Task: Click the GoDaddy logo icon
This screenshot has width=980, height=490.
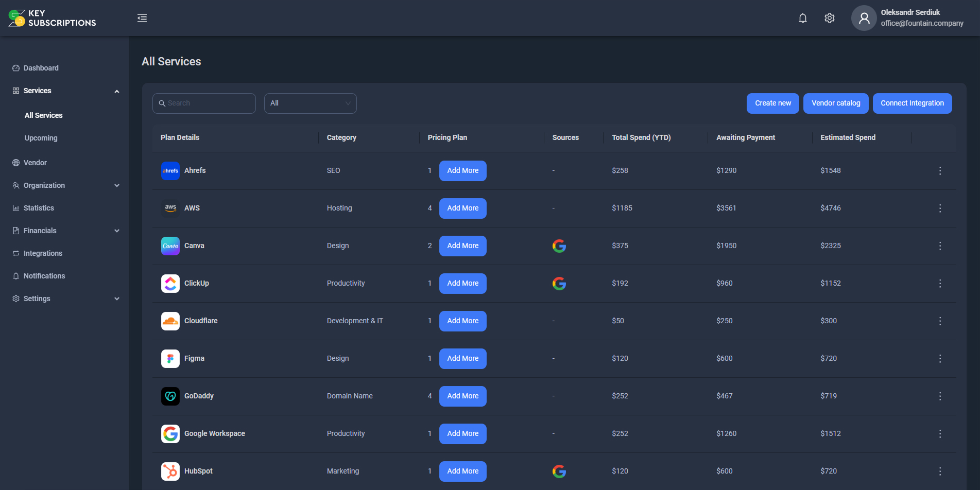Action: (170, 396)
